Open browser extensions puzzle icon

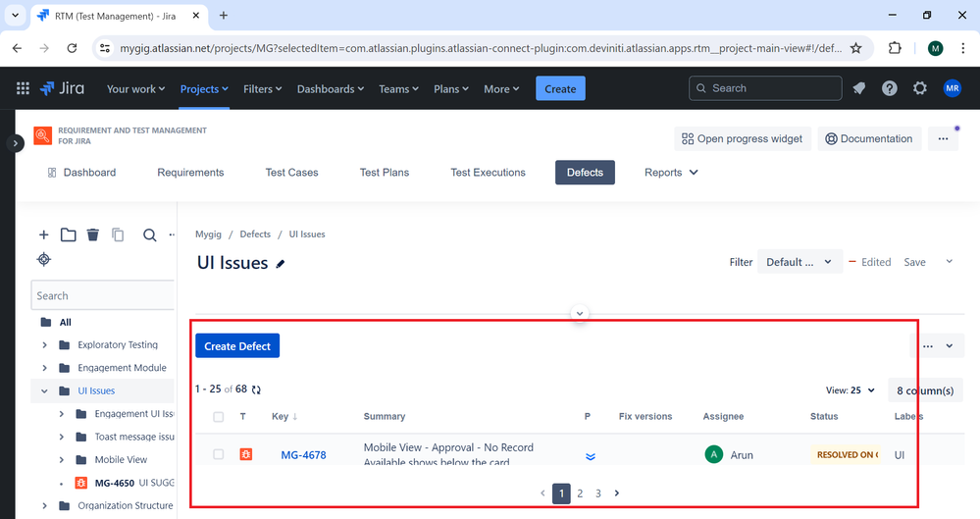click(x=895, y=48)
